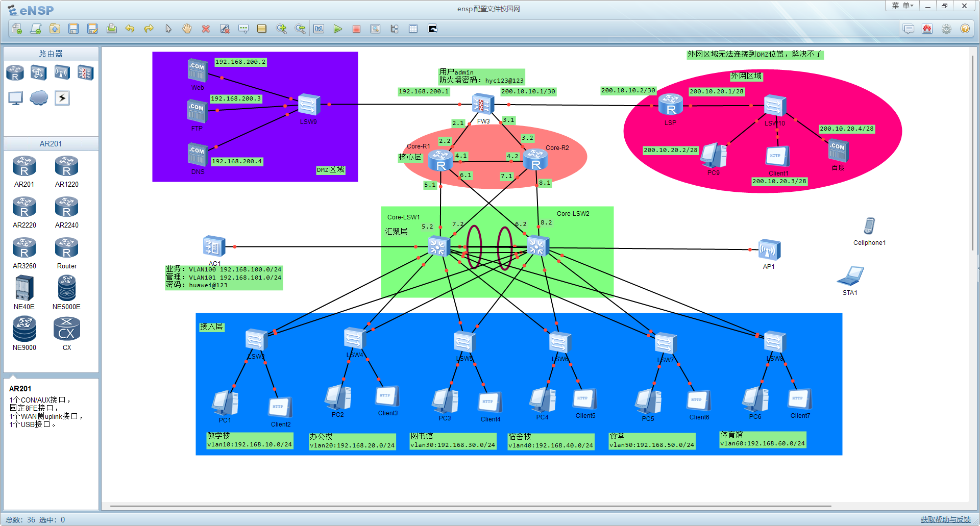Open the grid display icon
This screenshot has height=526, width=980.
click(413, 29)
